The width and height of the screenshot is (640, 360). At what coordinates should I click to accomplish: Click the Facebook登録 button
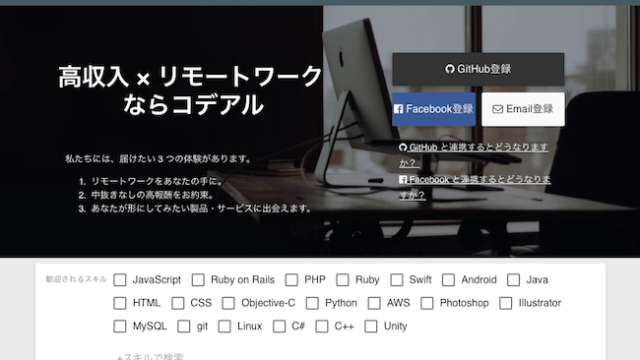[x=434, y=109]
